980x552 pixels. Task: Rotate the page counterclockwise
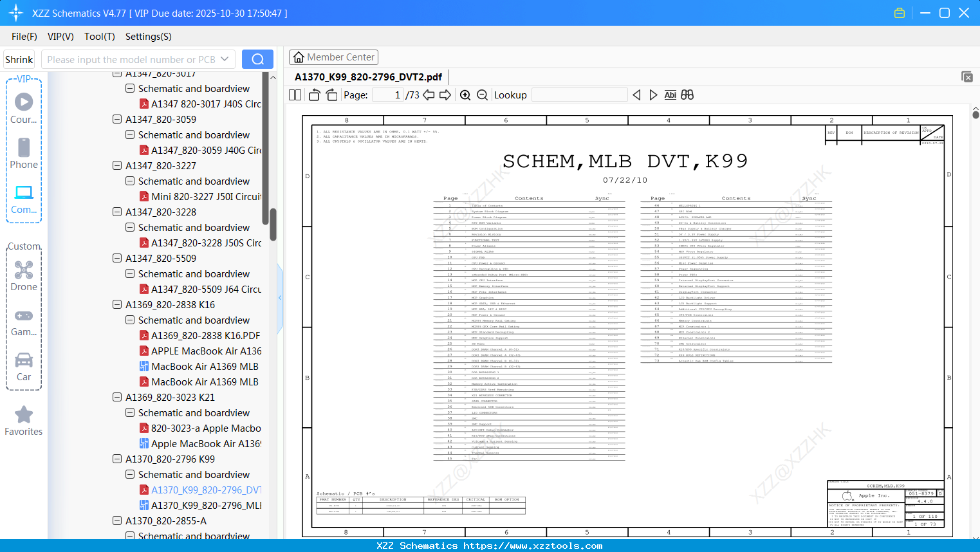(314, 95)
